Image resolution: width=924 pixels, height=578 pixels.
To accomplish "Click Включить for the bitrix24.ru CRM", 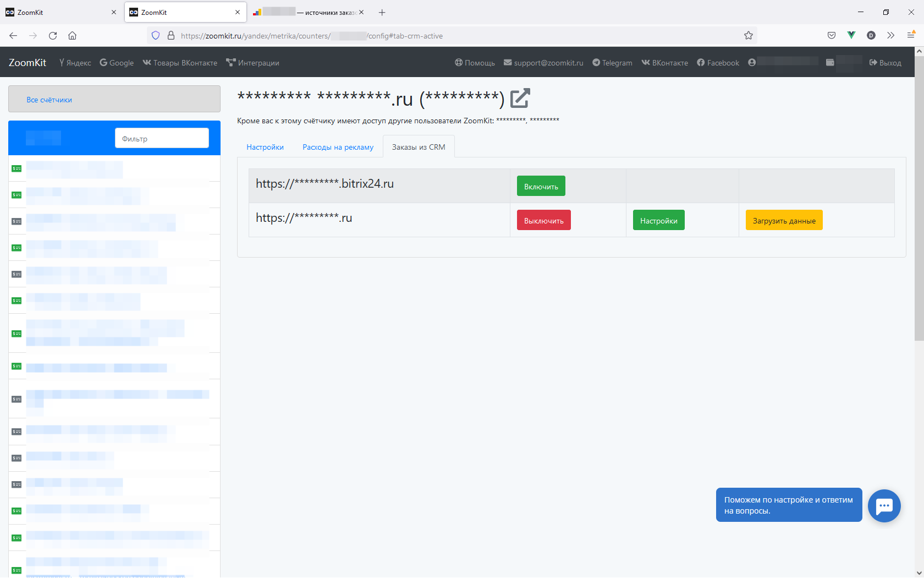I will pos(541,186).
